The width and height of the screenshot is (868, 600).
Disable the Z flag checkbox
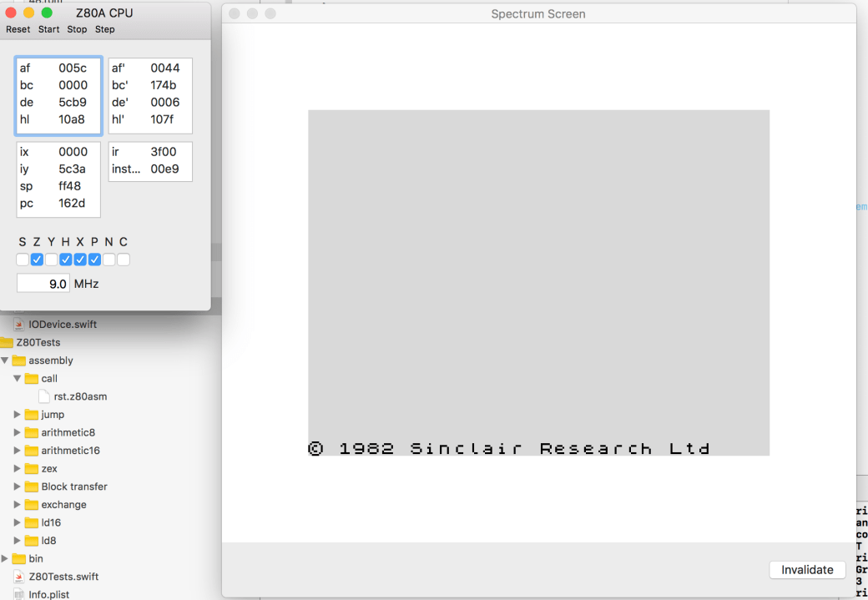[x=36, y=260]
